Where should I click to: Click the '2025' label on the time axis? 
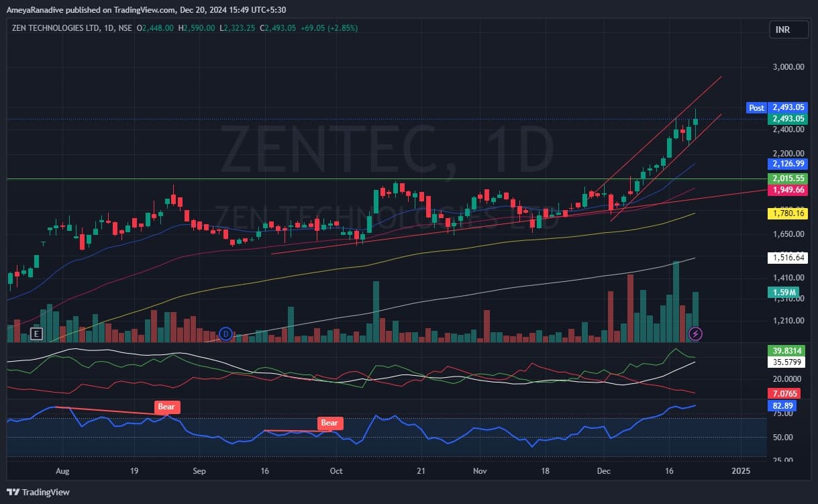pyautogui.click(x=741, y=471)
